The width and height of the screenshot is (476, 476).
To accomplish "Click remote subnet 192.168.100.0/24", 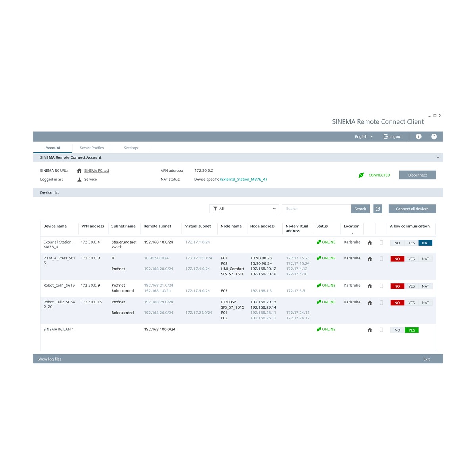I will [159, 329].
